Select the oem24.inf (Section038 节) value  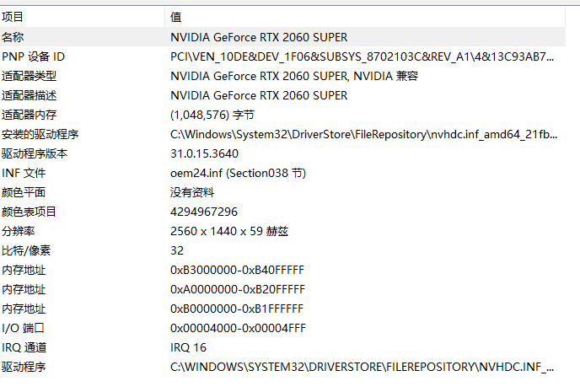[x=238, y=173]
